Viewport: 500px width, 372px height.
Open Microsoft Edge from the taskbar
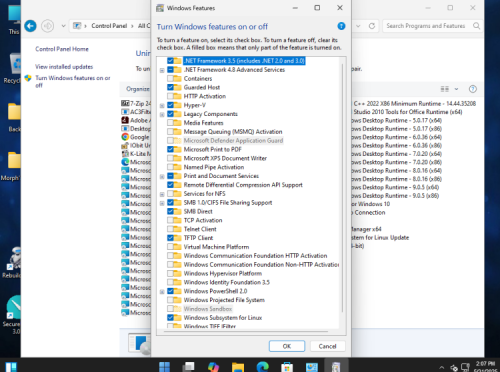click(x=262, y=367)
